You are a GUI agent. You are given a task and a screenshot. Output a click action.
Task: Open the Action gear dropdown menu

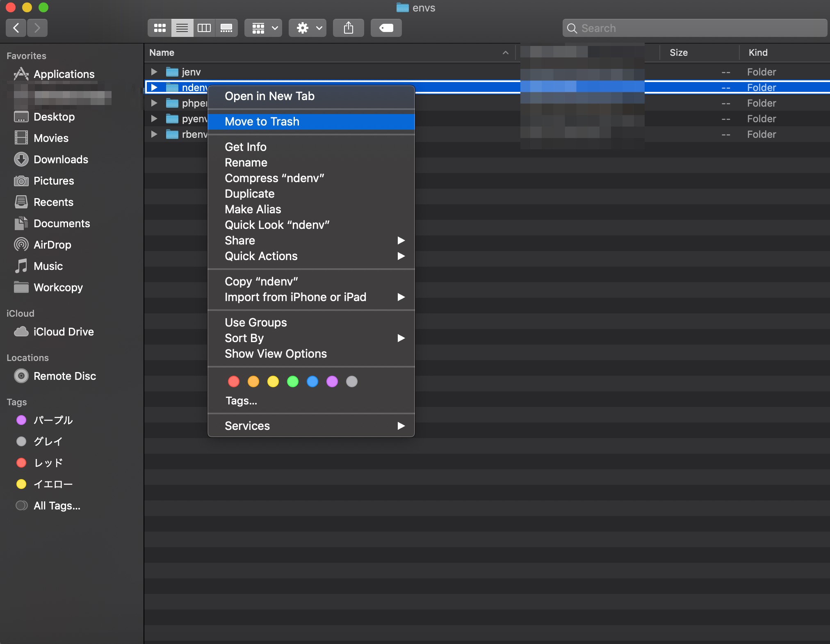pyautogui.click(x=308, y=28)
